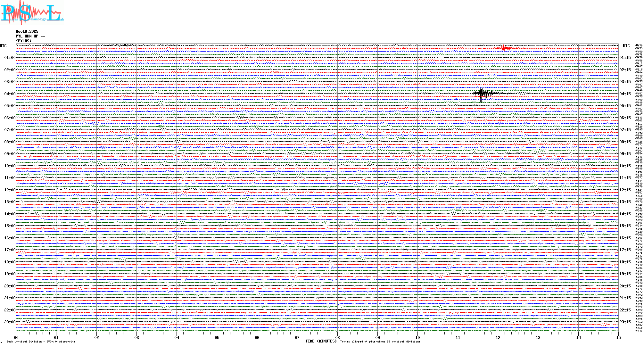Select the Nov18,2025 date label
This screenshot has width=644, height=346.
click(27, 31)
